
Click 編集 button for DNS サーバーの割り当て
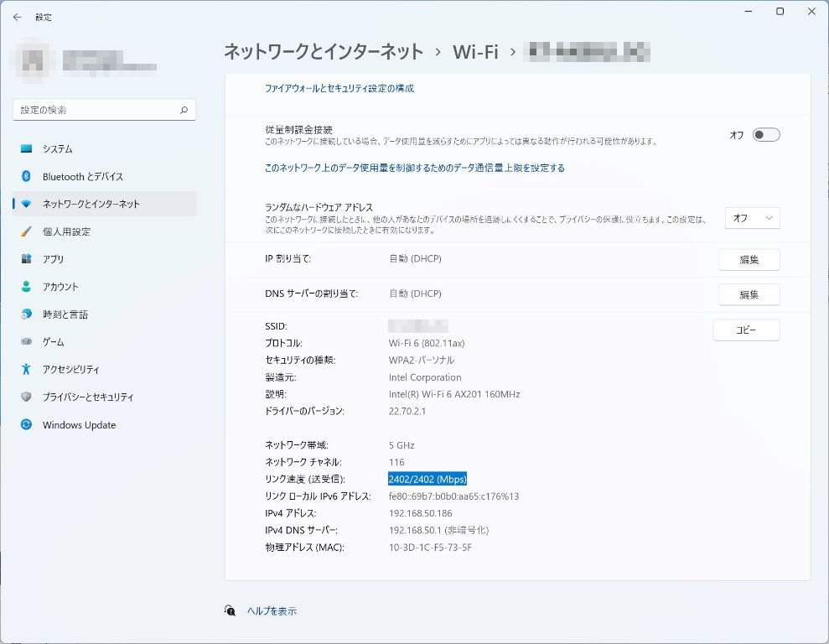pyautogui.click(x=749, y=294)
